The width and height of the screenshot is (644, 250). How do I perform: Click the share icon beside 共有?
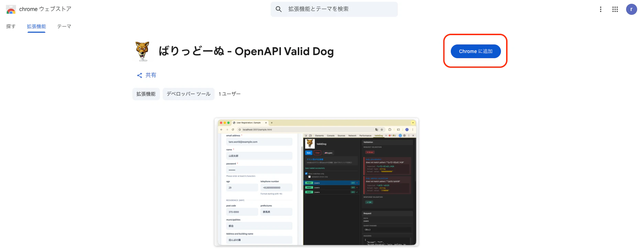pyautogui.click(x=140, y=75)
